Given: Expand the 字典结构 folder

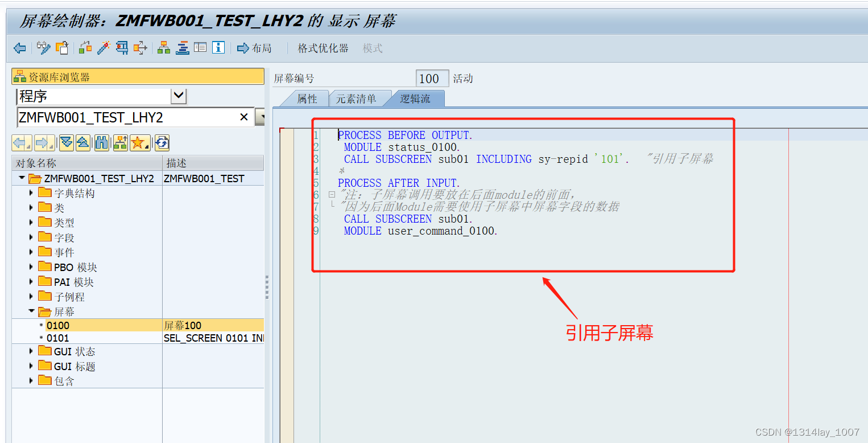Looking at the screenshot, I should point(31,193).
